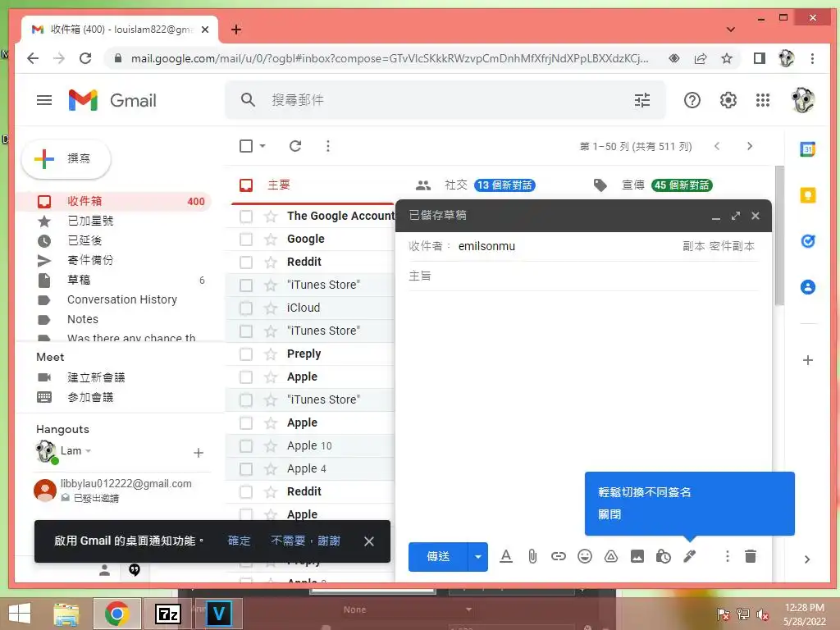Tick the checkbox for the Preply email
This screenshot has height=630, width=840.
point(246,354)
